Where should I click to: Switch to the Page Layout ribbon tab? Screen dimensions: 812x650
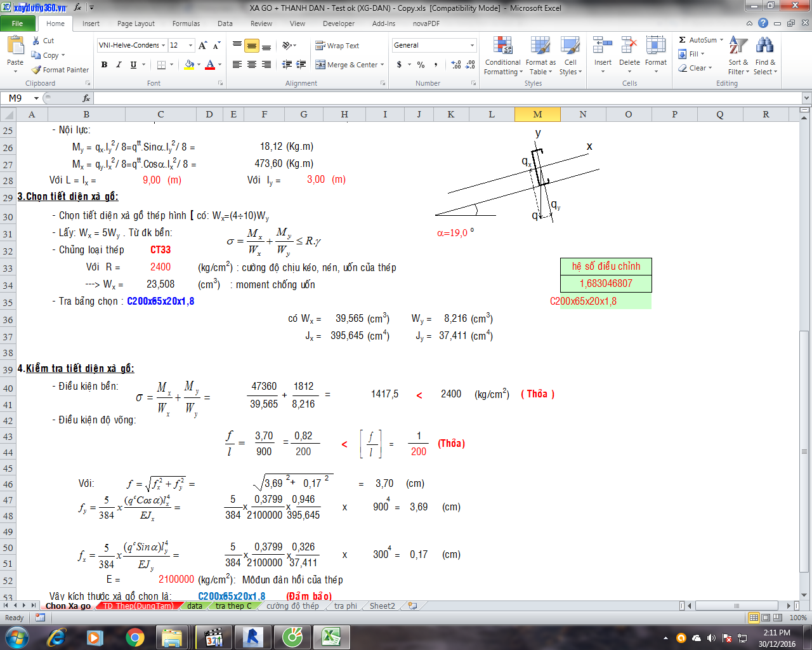coord(136,23)
